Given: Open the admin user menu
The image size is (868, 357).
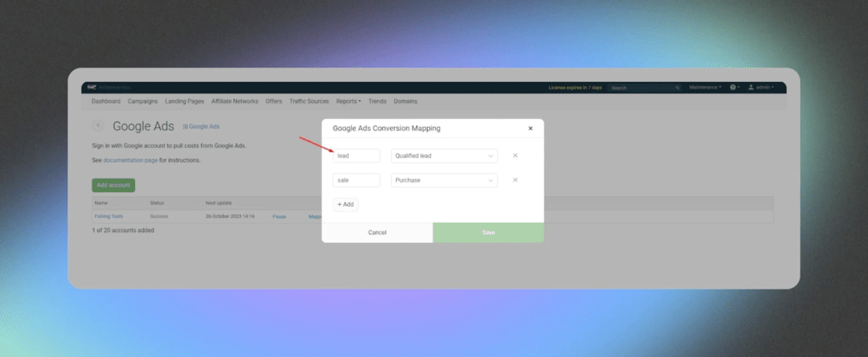Looking at the screenshot, I should 760,87.
